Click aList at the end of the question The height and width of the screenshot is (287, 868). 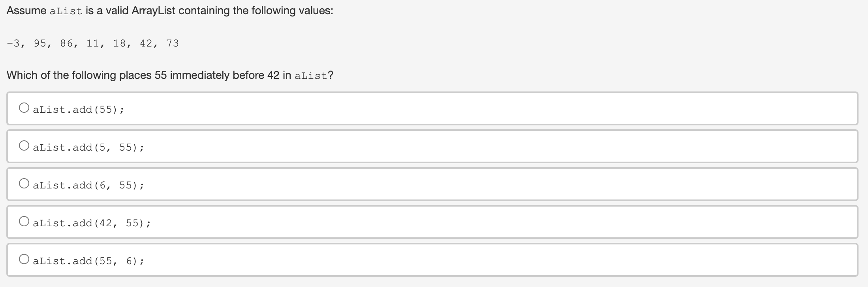pos(311,76)
